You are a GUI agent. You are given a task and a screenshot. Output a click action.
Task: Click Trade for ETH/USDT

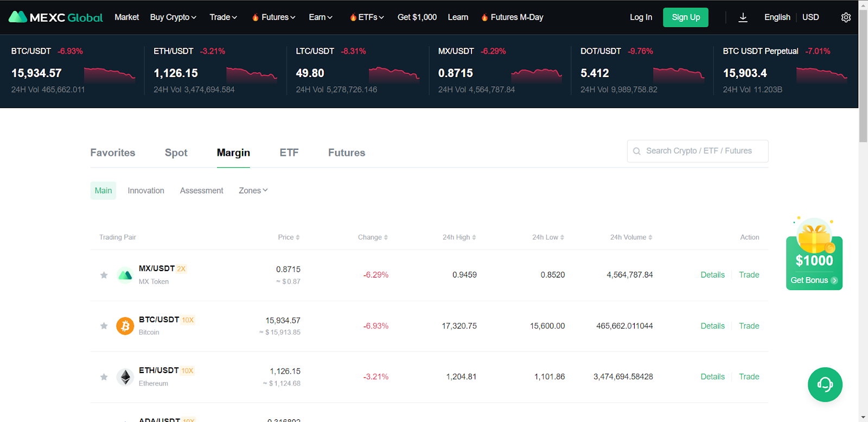(x=749, y=376)
